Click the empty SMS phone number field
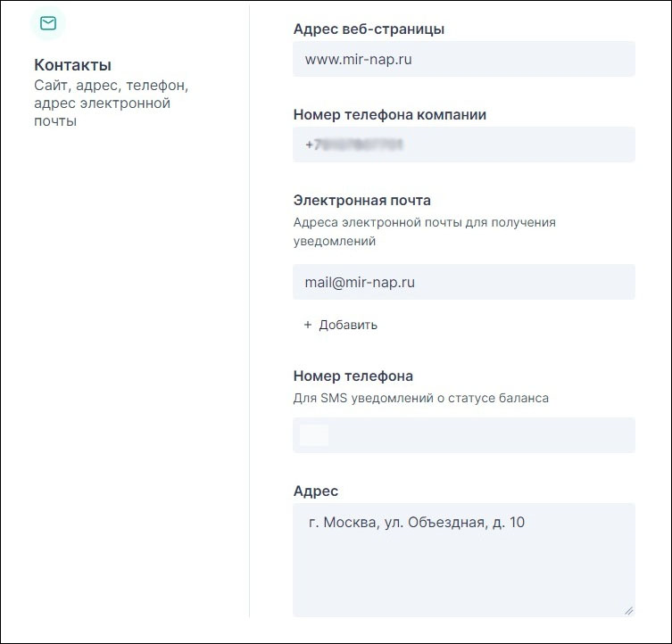This screenshot has width=672, height=644. pyautogui.click(x=482, y=435)
